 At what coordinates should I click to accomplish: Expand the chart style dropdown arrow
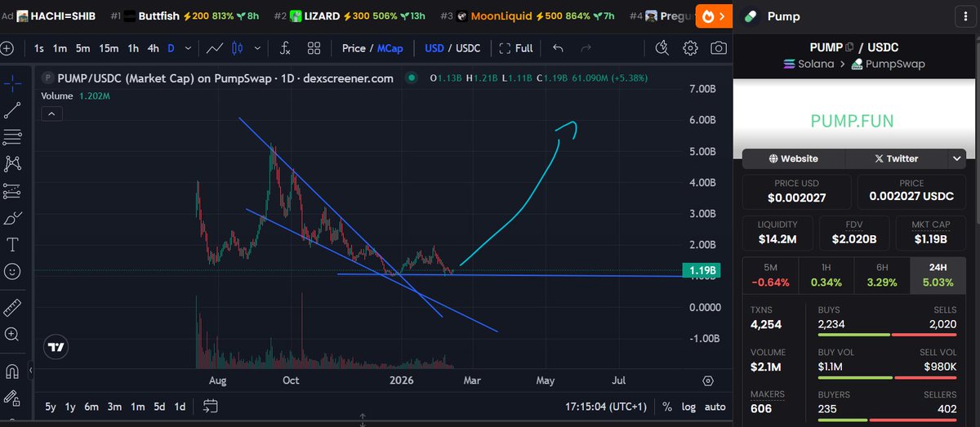(x=256, y=48)
